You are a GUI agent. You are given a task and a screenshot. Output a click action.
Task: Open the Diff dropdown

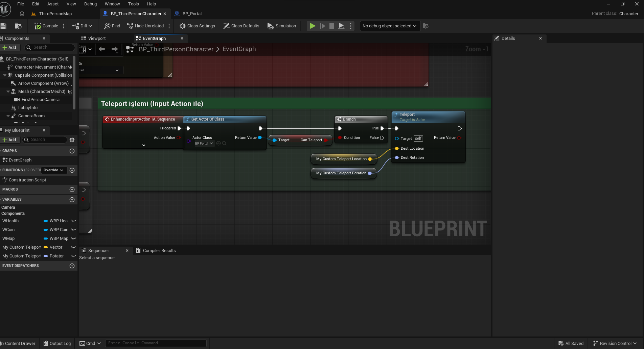tap(82, 26)
